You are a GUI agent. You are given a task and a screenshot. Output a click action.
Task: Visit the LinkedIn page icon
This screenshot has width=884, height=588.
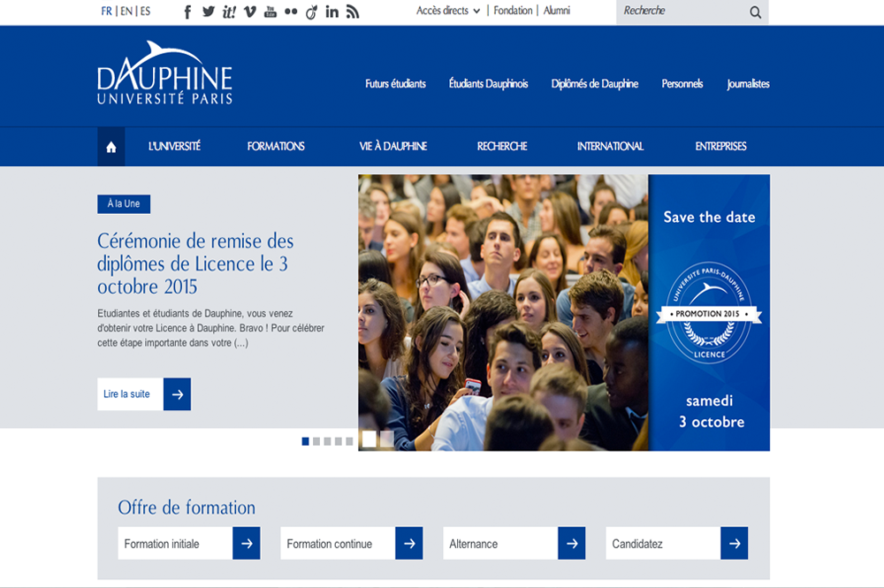point(332,11)
